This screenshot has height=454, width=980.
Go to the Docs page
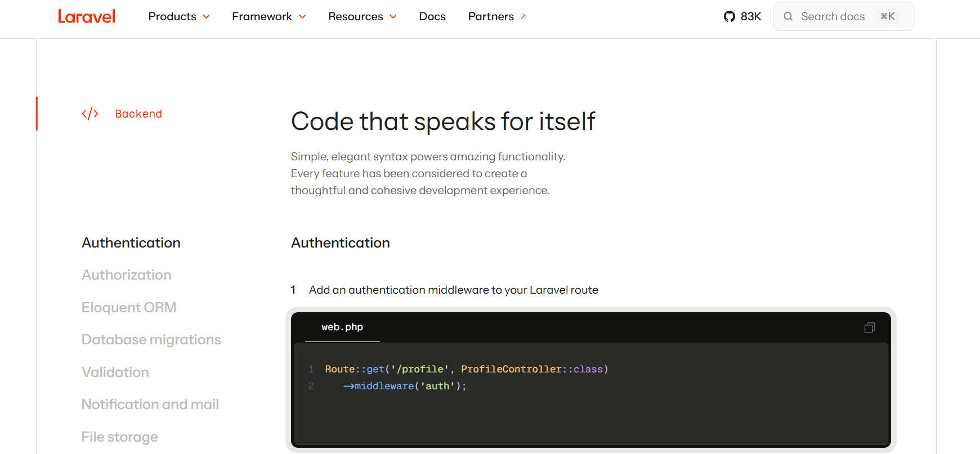432,16
